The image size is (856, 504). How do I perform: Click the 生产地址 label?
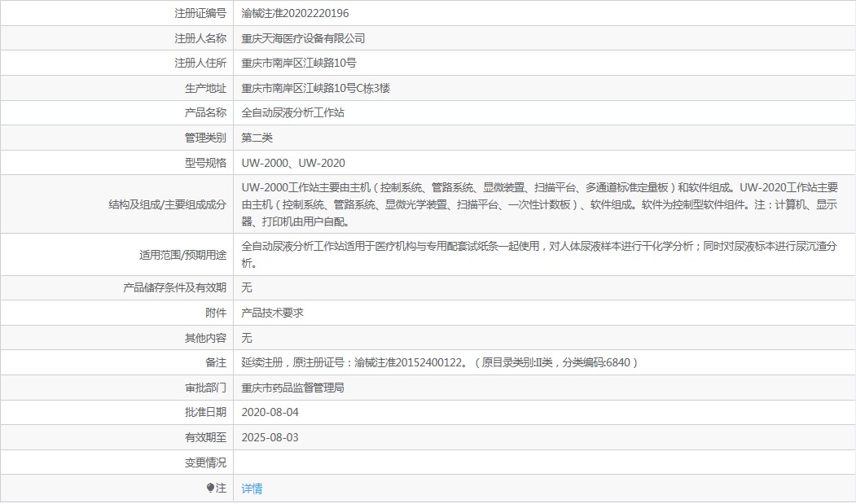click(x=206, y=88)
